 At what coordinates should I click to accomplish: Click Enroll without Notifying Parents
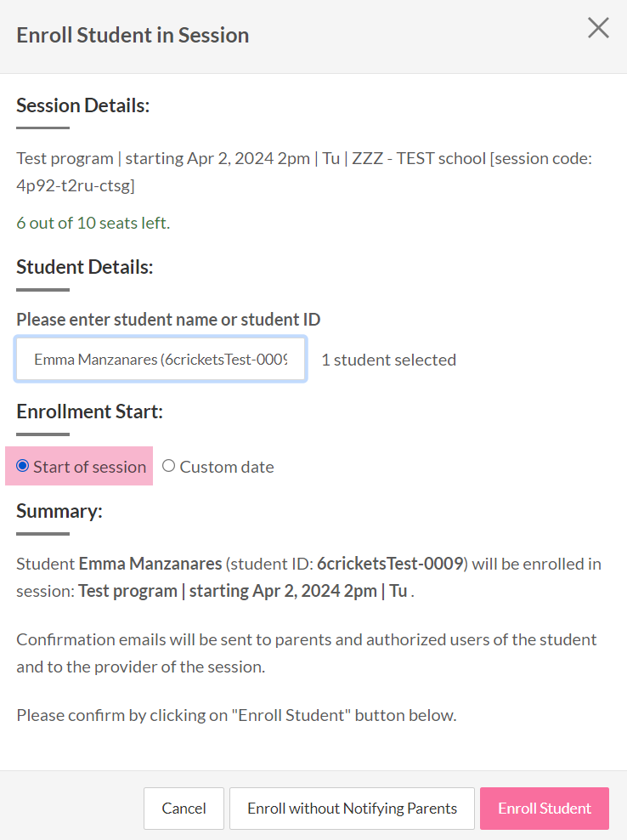352,809
